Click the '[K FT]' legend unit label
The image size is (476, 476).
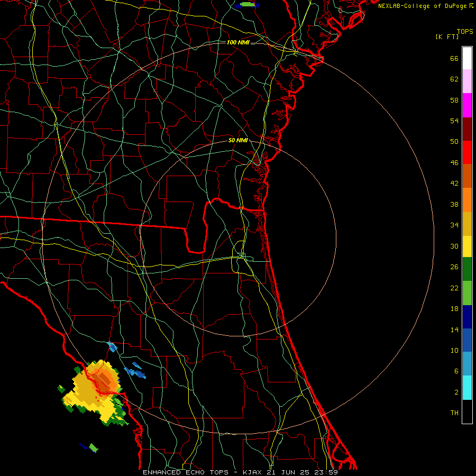click(447, 37)
